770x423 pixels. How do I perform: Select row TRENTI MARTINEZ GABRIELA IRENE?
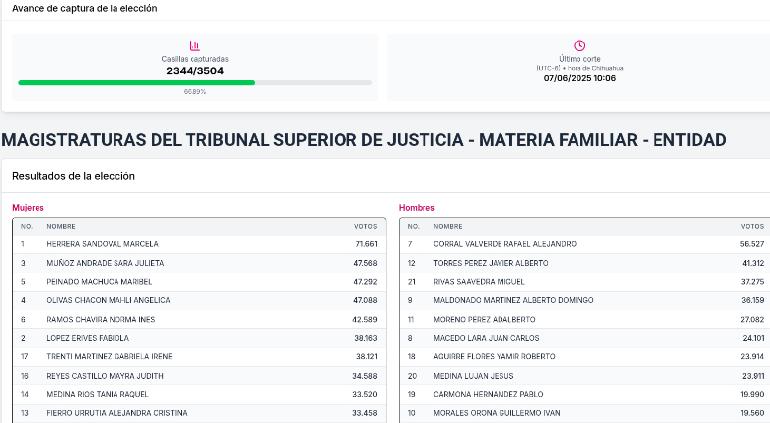point(199,357)
